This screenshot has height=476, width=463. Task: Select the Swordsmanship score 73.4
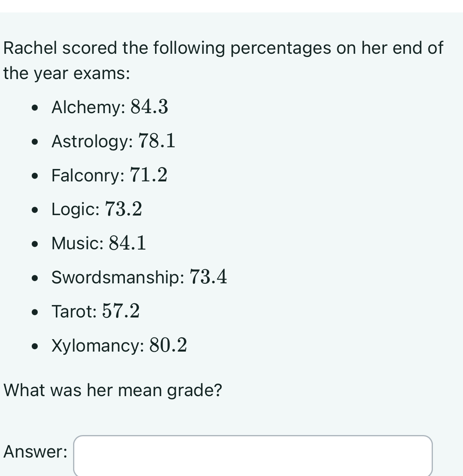[x=208, y=277]
